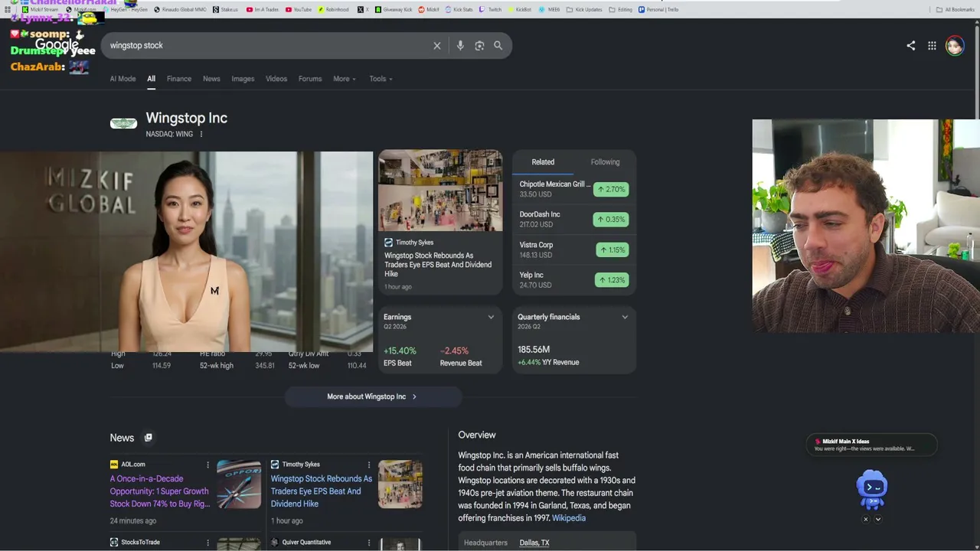Open the Dallas, TX headquarters link
Screen dimensions: 980x551
534,543
